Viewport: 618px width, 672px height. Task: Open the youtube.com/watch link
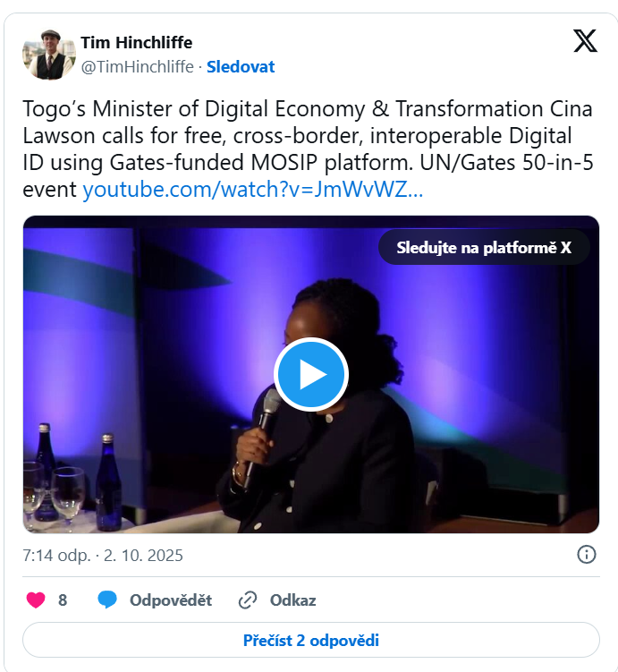253,189
